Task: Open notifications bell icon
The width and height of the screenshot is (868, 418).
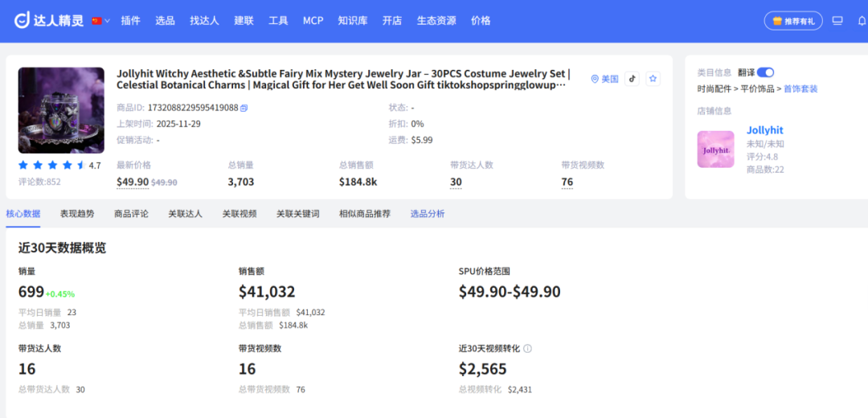Action: 862,21
